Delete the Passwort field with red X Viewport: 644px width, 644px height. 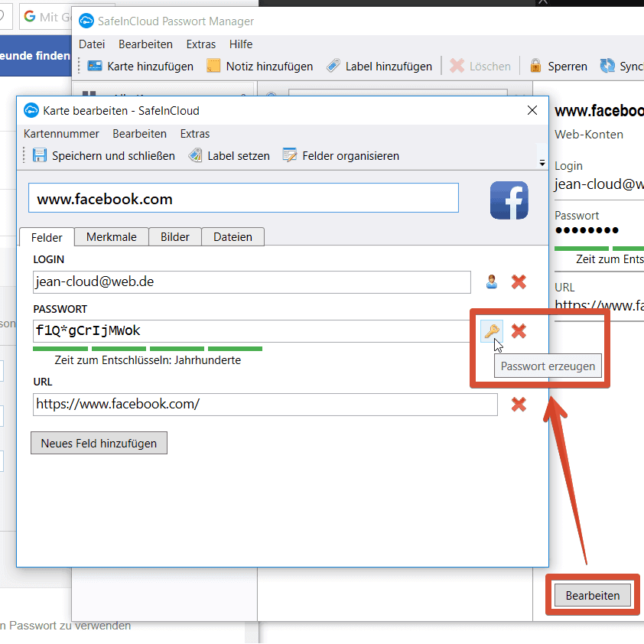tap(519, 330)
